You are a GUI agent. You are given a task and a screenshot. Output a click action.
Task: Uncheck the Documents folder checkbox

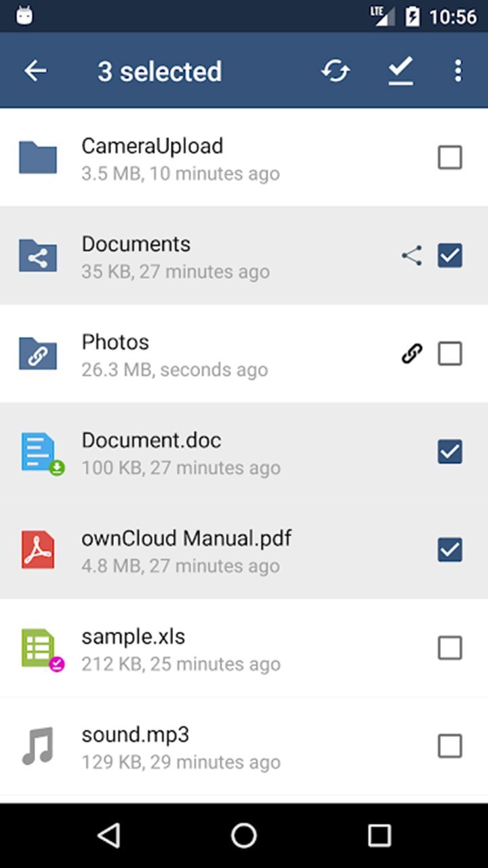click(x=450, y=256)
